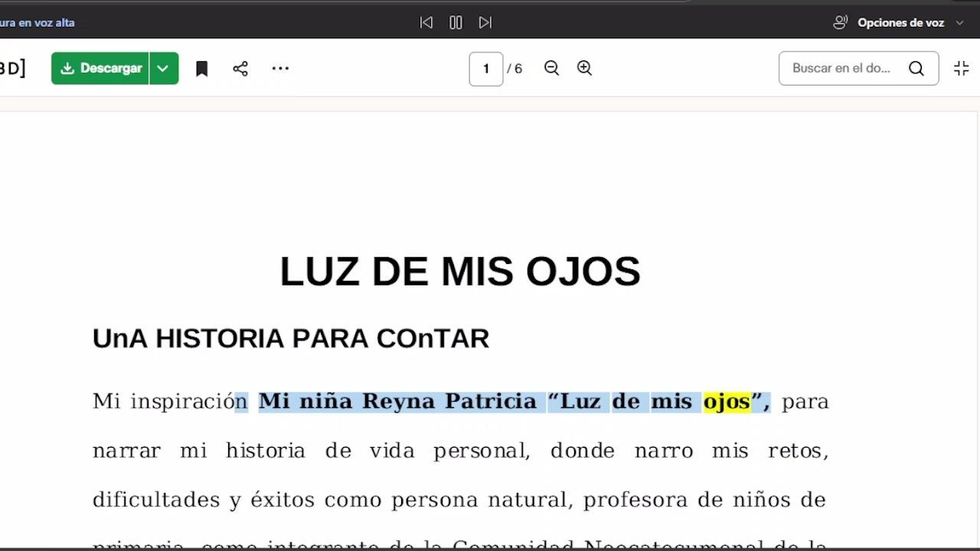The width and height of the screenshot is (980, 551).
Task: Exit fullscreen view mode
Action: [962, 68]
